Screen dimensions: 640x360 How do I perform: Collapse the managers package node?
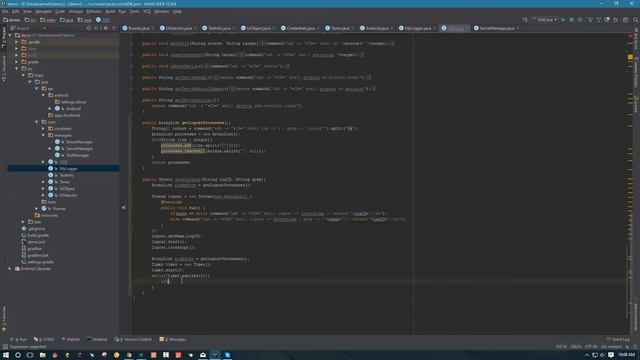coord(43,135)
